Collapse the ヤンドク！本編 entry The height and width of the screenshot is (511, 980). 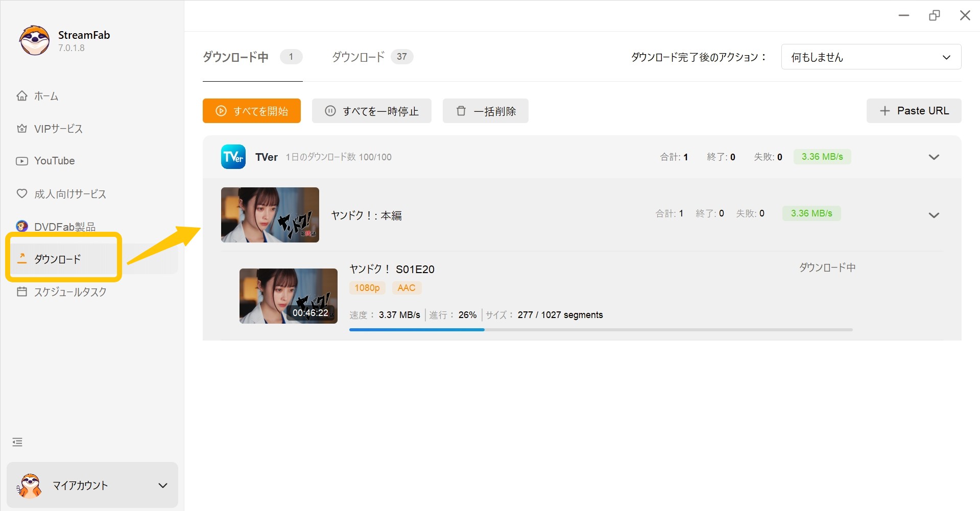coord(934,215)
